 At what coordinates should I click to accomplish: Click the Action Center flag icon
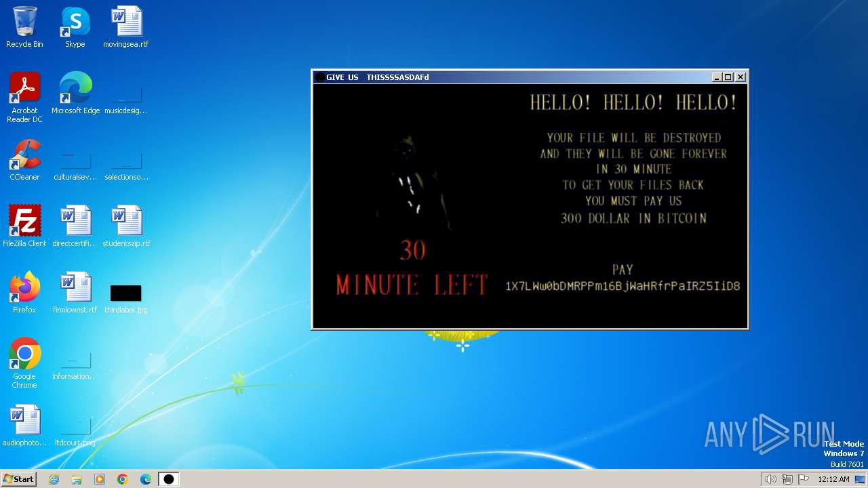pyautogui.click(x=804, y=479)
